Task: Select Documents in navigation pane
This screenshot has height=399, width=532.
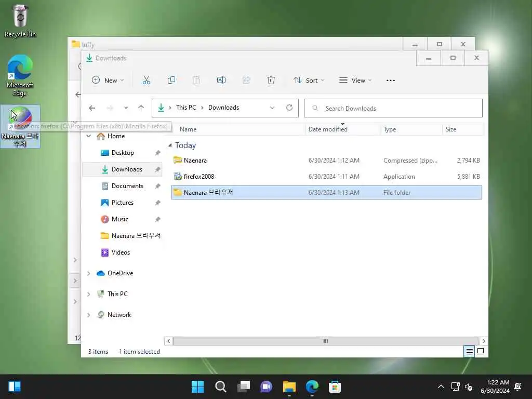Action: (x=123, y=186)
